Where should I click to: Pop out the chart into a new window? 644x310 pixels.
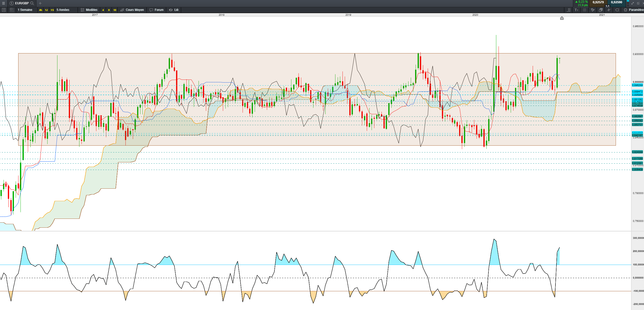coord(638,3)
